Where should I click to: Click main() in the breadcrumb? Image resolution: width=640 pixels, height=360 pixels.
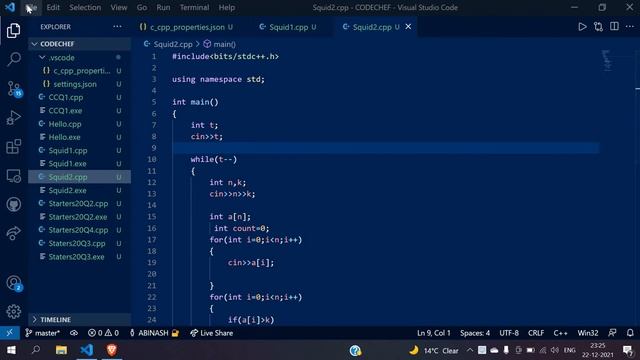pyautogui.click(x=220, y=44)
